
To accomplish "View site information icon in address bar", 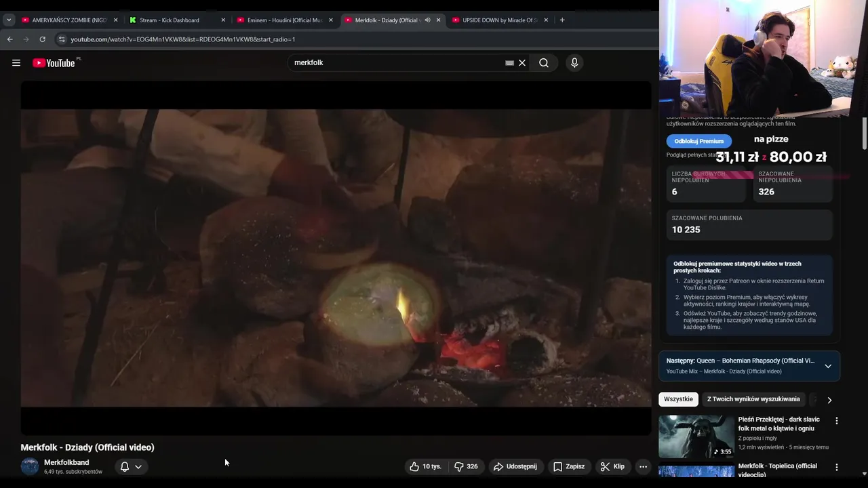I will pyautogui.click(x=62, y=39).
